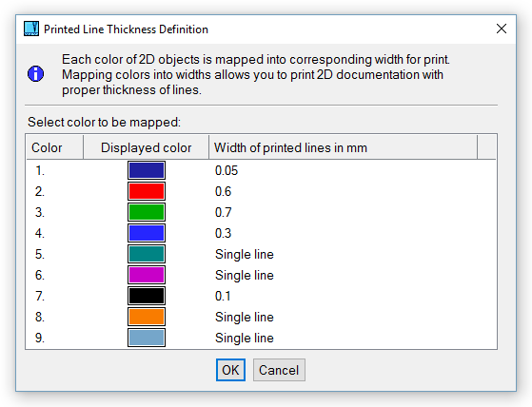Click Width of printed lines column header

click(x=343, y=147)
